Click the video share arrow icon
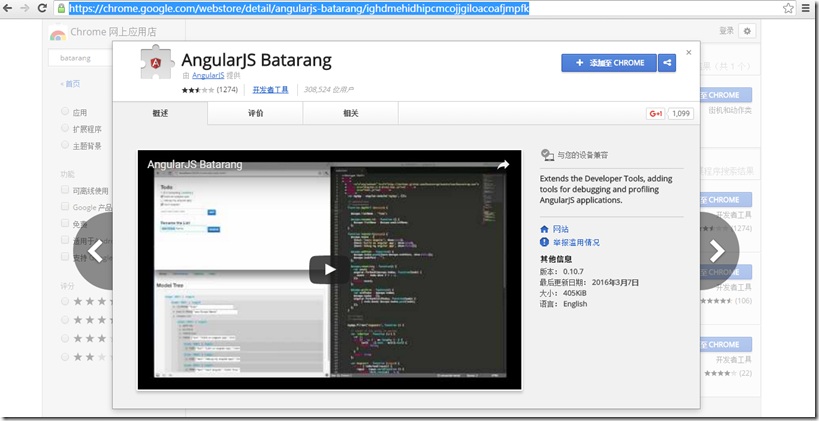The image size is (819, 421). (503, 165)
